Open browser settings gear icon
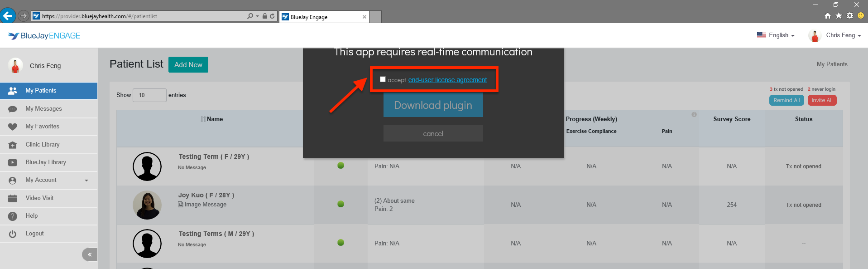The height and width of the screenshot is (269, 868). [850, 15]
